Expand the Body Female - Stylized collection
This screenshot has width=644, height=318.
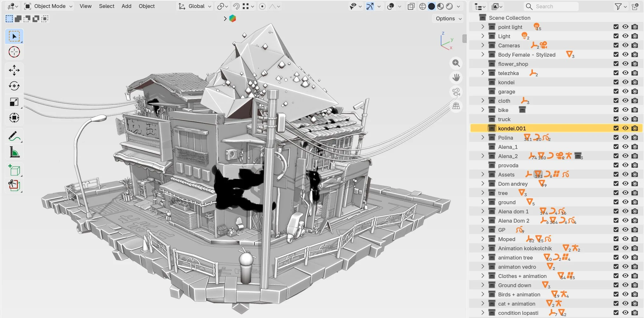click(483, 54)
